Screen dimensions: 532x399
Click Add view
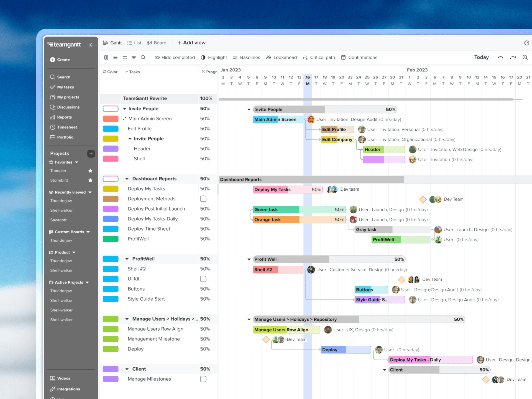(191, 43)
